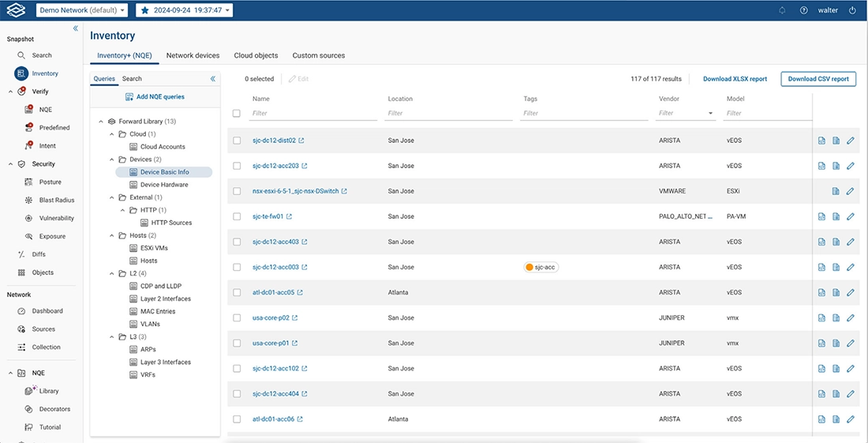Screen dimensions: 868x443
Task: Click the Forward Networks logo
Action: (17, 10)
